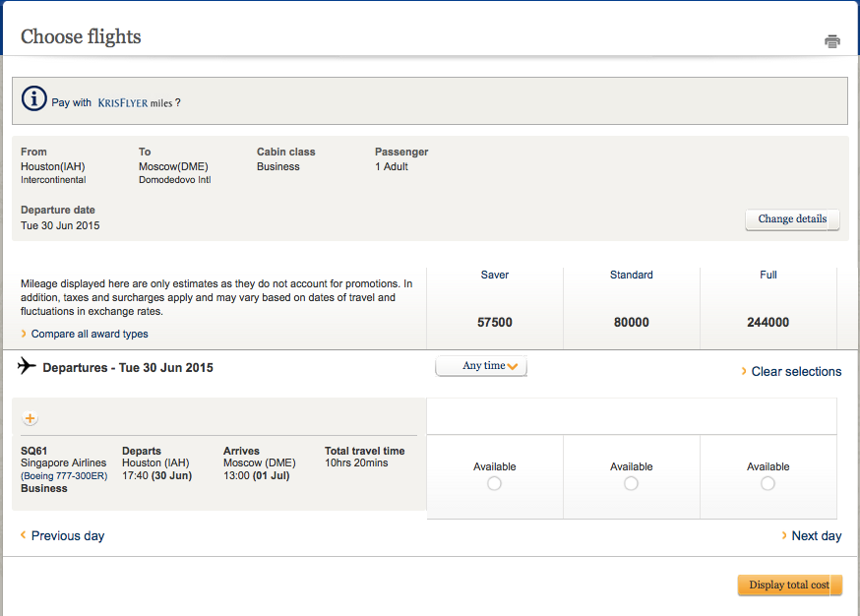Click Clear selections link
This screenshot has height=616, width=860.
tap(796, 371)
